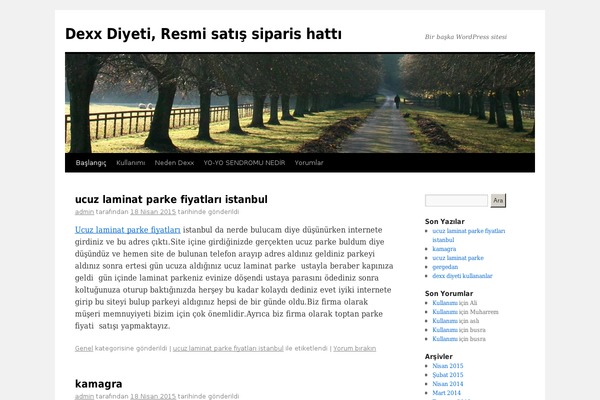Open the Genel category link
The width and height of the screenshot is (600, 400).
pyautogui.click(x=84, y=348)
